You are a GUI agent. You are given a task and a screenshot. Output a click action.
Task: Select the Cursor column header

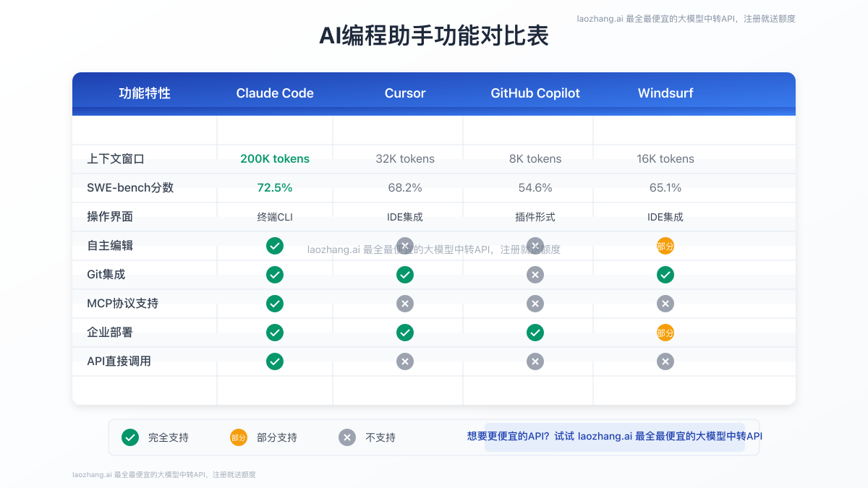(405, 93)
